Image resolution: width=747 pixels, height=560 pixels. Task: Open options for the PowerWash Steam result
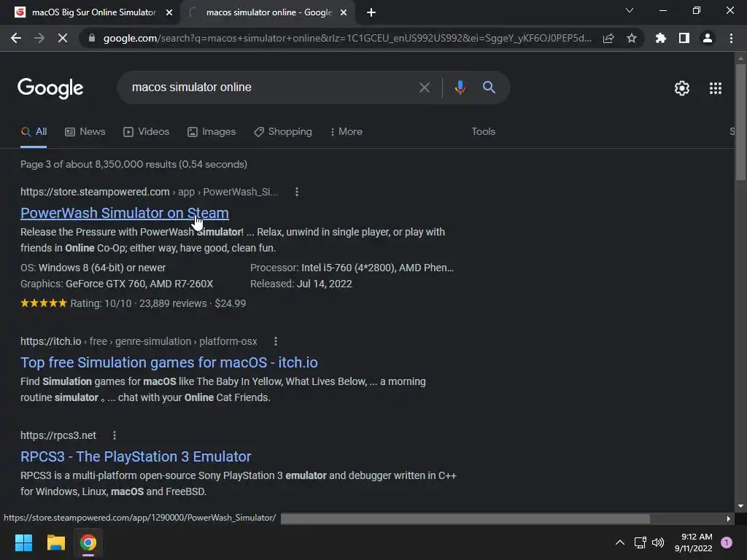297,192
